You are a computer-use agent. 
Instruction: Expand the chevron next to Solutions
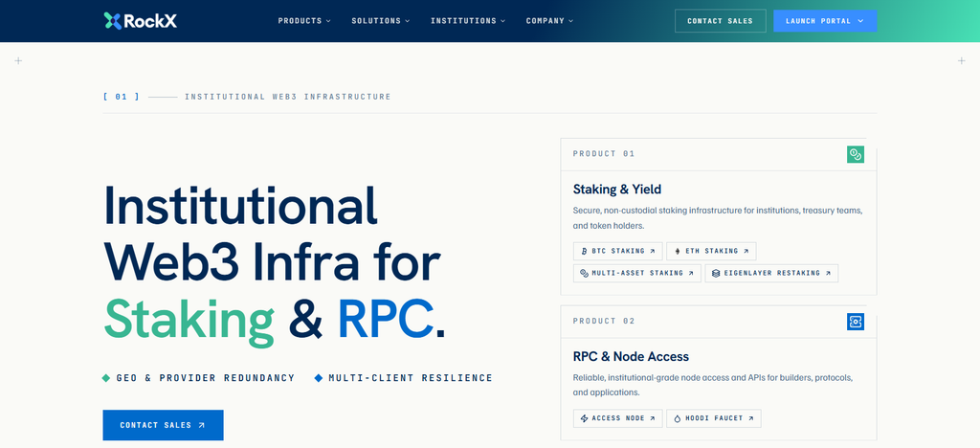[x=408, y=21]
